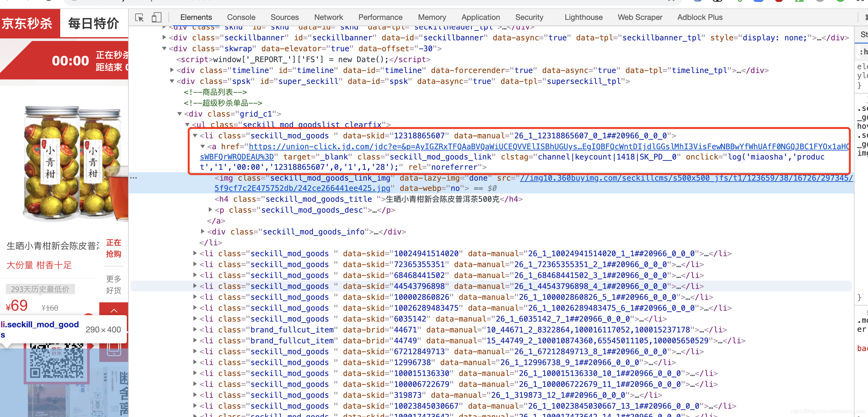Expand li with data-skid 68468441502
Image resolution: width=868 pixels, height=417 pixels.
tap(195, 275)
